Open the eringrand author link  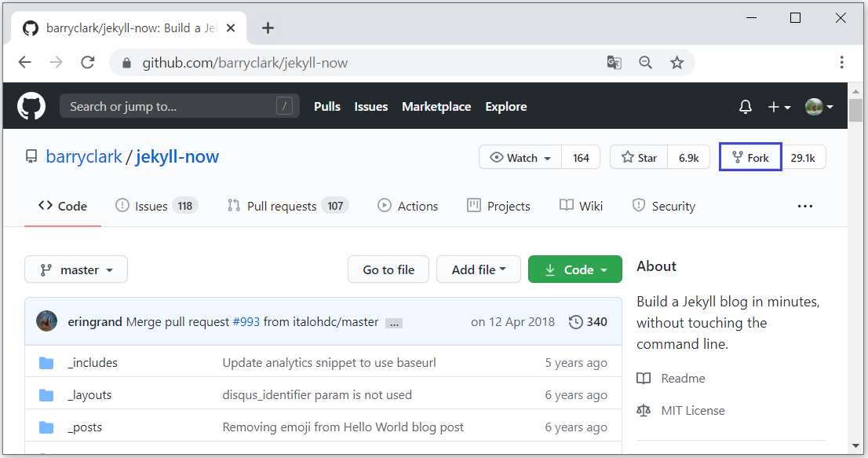(x=95, y=322)
